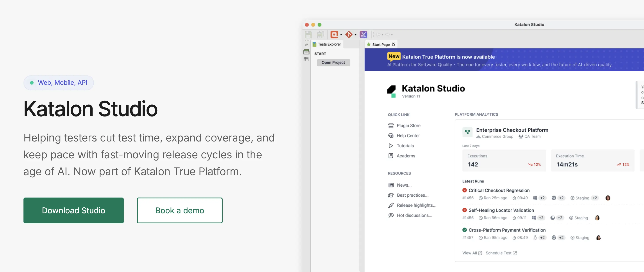Click the red Record toolbar icon
Screen dimensions: 644x272
(334, 34)
